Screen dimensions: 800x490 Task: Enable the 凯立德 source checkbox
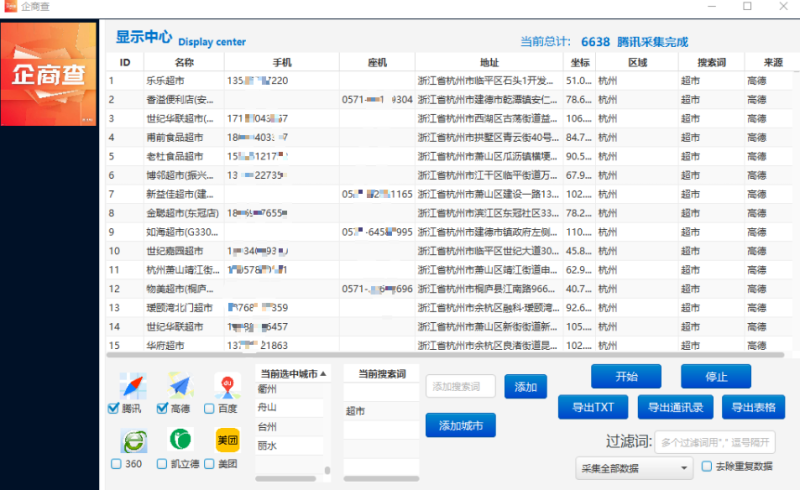[x=162, y=463]
